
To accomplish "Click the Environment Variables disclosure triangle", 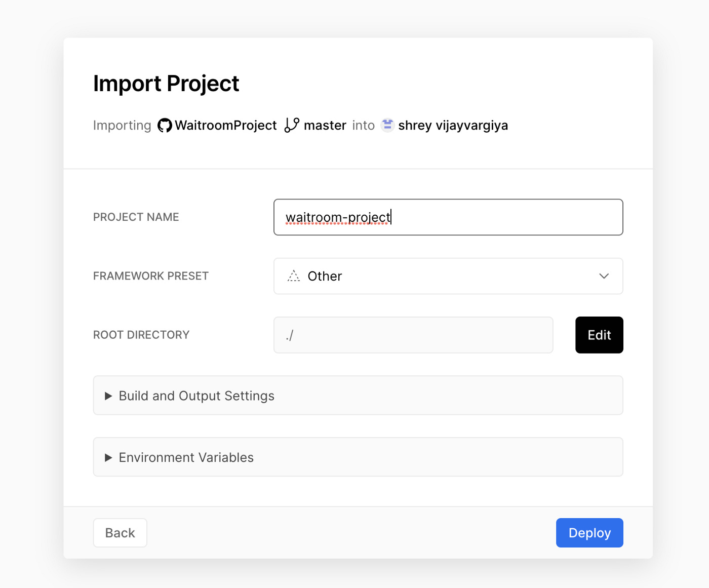I will click(x=108, y=458).
